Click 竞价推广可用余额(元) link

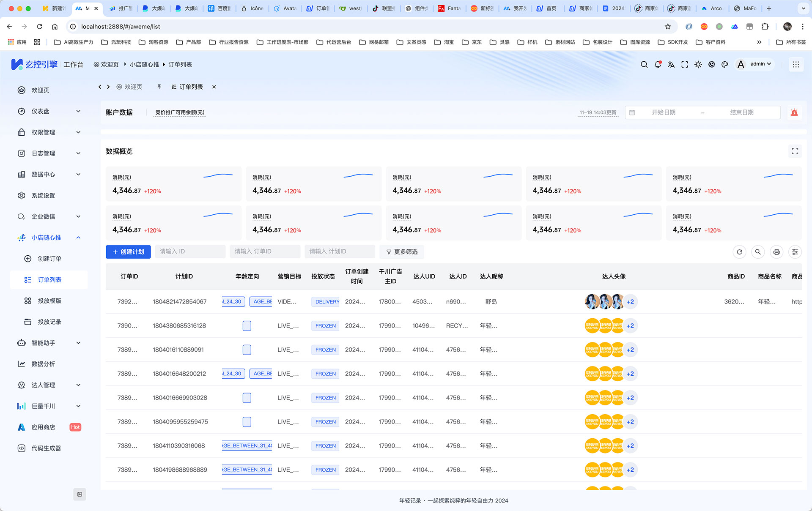[x=180, y=112]
